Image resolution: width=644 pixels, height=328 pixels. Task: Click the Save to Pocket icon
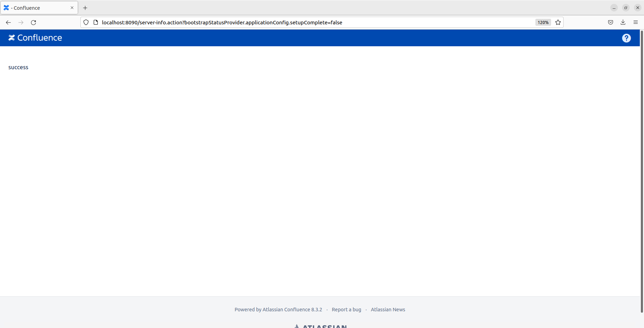coord(610,22)
